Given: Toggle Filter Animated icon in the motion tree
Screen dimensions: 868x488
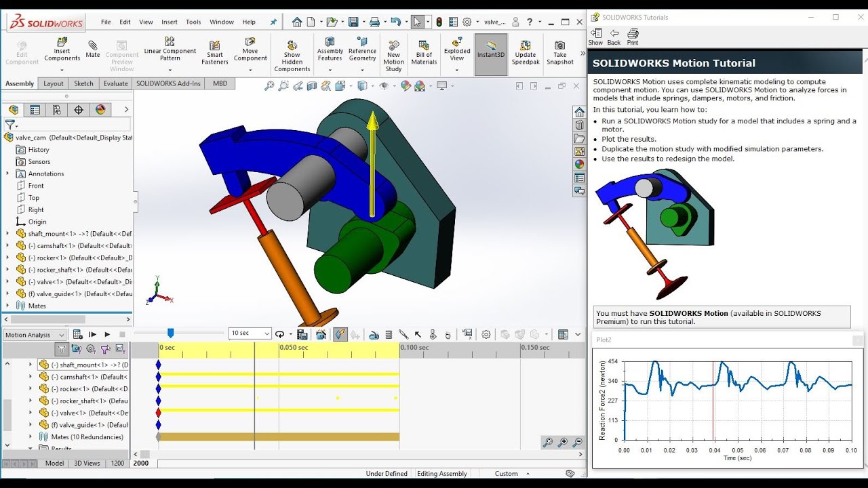Looking at the screenshot, I should click(x=77, y=349).
